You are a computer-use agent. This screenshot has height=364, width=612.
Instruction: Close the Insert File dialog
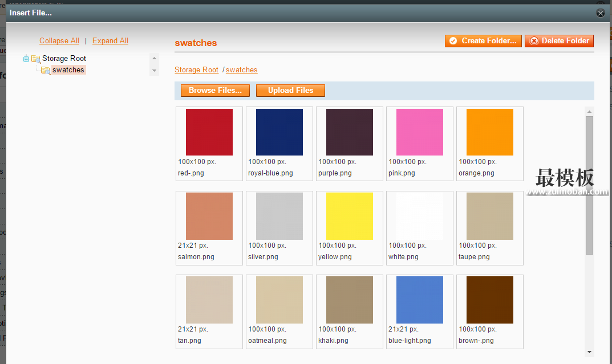coord(601,13)
